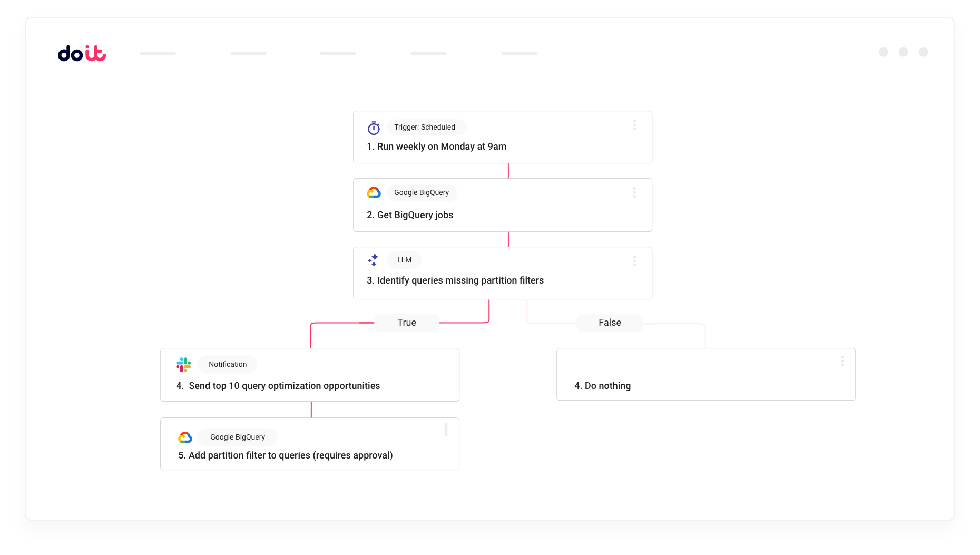
Task: Click the first gray dot at top right
Action: point(884,52)
